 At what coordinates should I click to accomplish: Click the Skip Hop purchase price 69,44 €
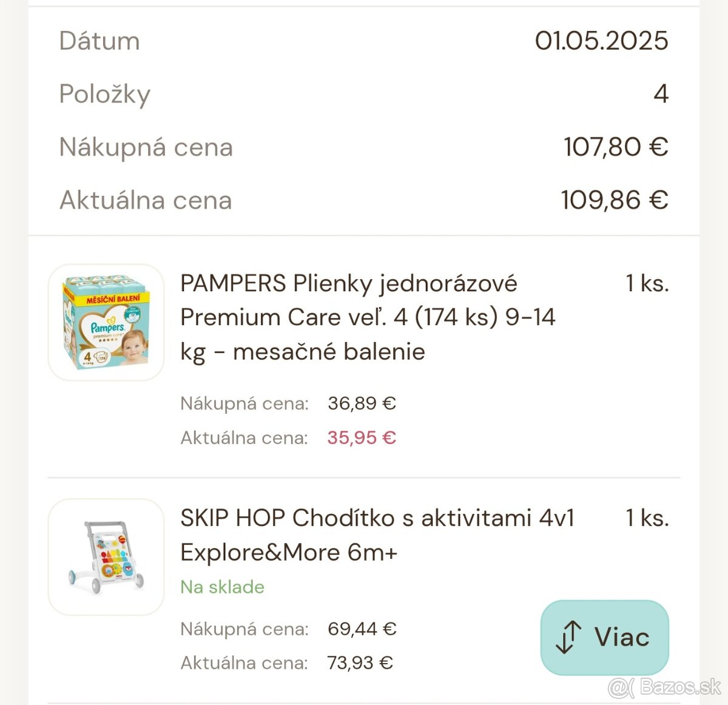click(x=362, y=629)
